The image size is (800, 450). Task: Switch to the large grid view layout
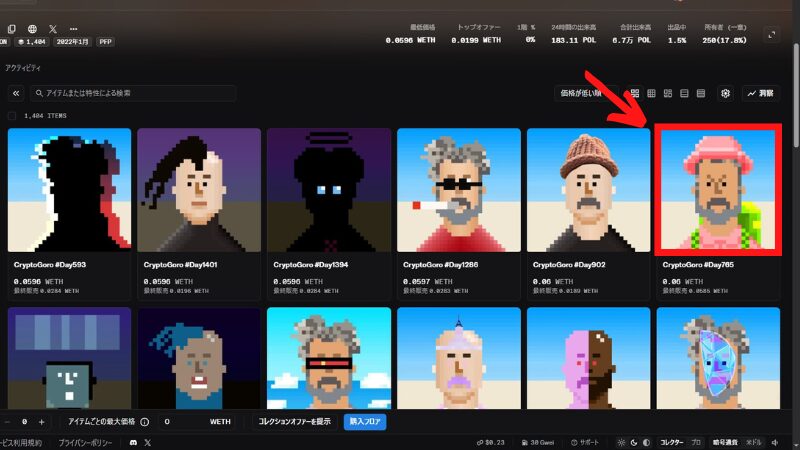[635, 93]
